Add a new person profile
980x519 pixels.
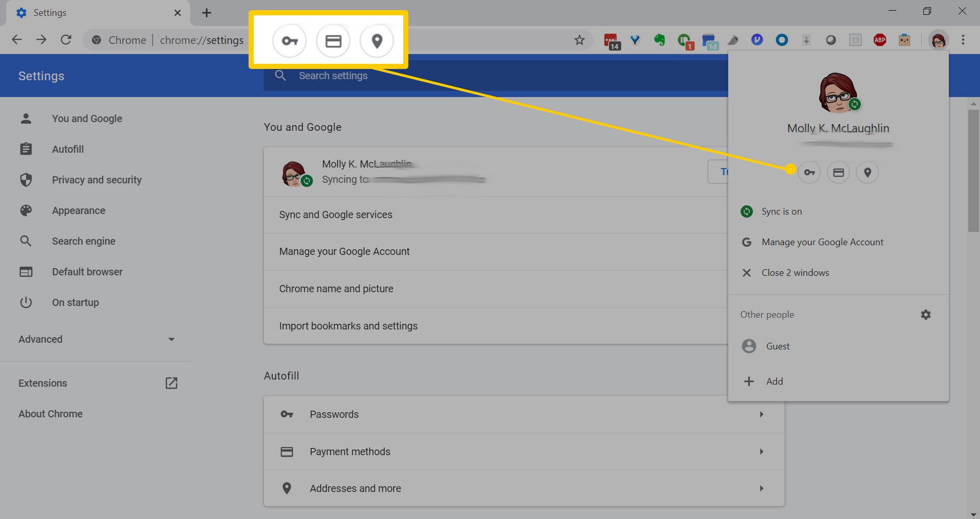coord(839,382)
